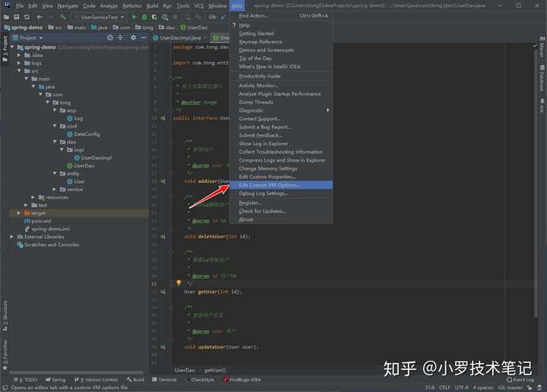Screen dimensions: 547x392
Task: Click the UTF-8 encoding in status bar
Action: point(462,387)
